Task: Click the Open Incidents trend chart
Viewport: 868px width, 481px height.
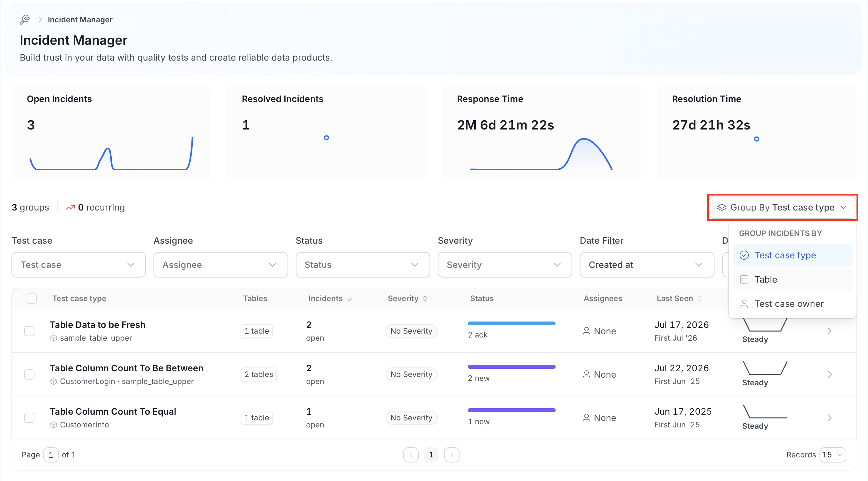Action: pos(111,154)
